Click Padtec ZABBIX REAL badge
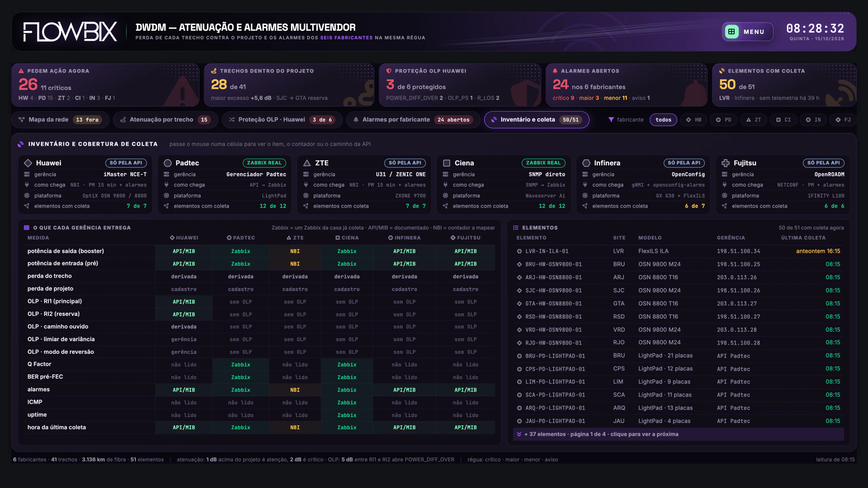This screenshot has width=868, height=488. pyautogui.click(x=264, y=163)
